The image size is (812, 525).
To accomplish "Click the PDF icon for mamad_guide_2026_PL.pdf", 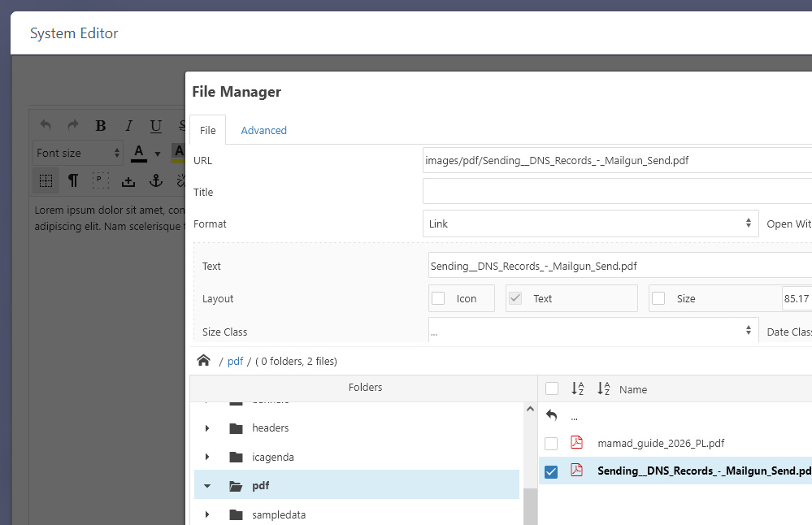I will (x=577, y=443).
